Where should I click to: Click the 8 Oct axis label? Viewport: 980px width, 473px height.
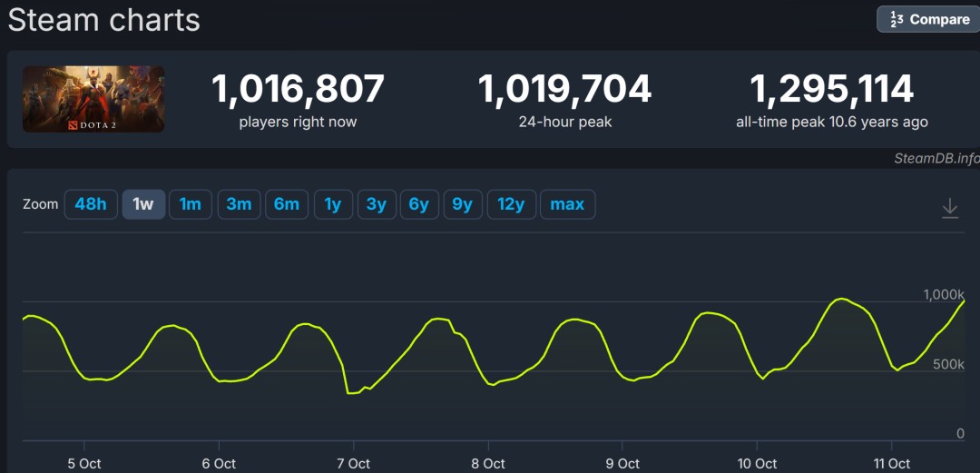[488, 464]
